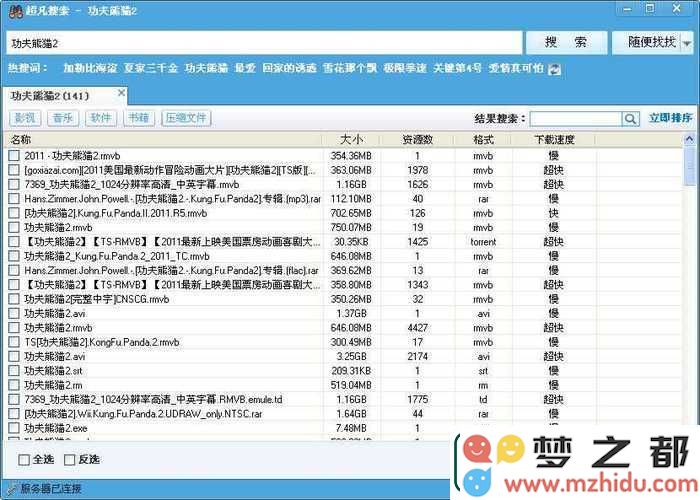Check the box for 2011 - 功夫熊猫2.rmvb
700x500 pixels.
[x=14, y=156]
